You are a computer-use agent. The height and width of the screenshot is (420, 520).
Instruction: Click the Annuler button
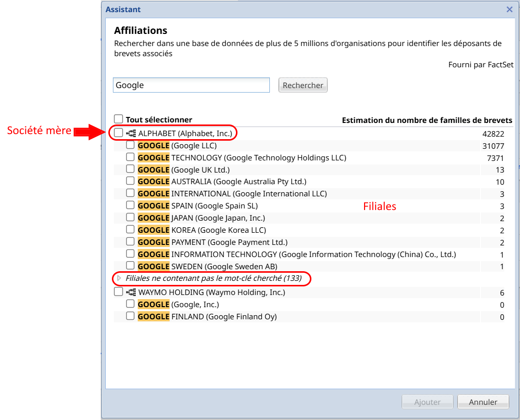pos(483,402)
